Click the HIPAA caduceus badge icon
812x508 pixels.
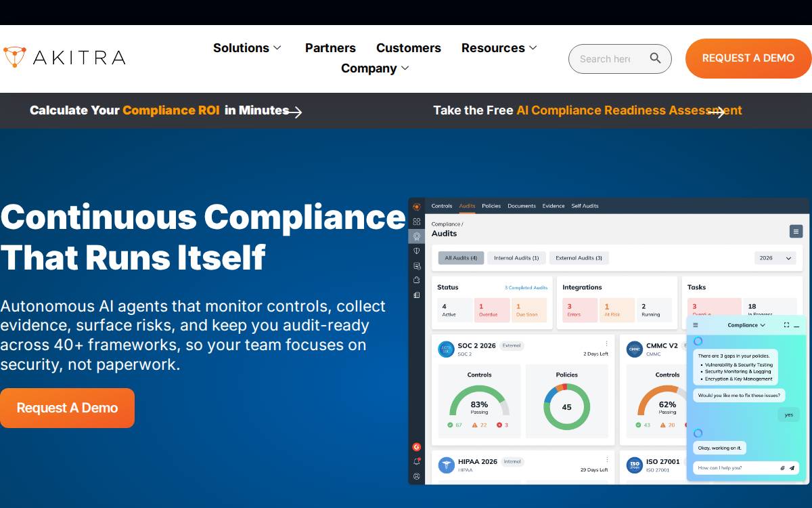pyautogui.click(x=446, y=465)
